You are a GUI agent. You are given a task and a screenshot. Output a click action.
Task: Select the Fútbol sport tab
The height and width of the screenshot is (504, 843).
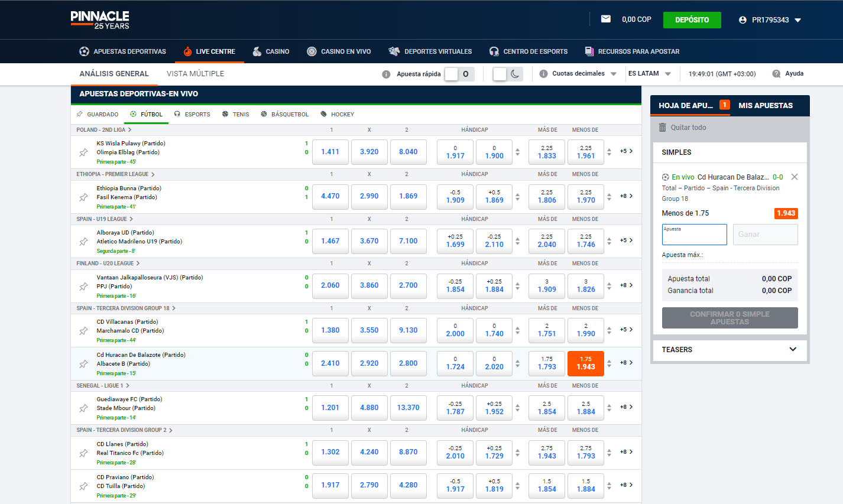(x=146, y=114)
